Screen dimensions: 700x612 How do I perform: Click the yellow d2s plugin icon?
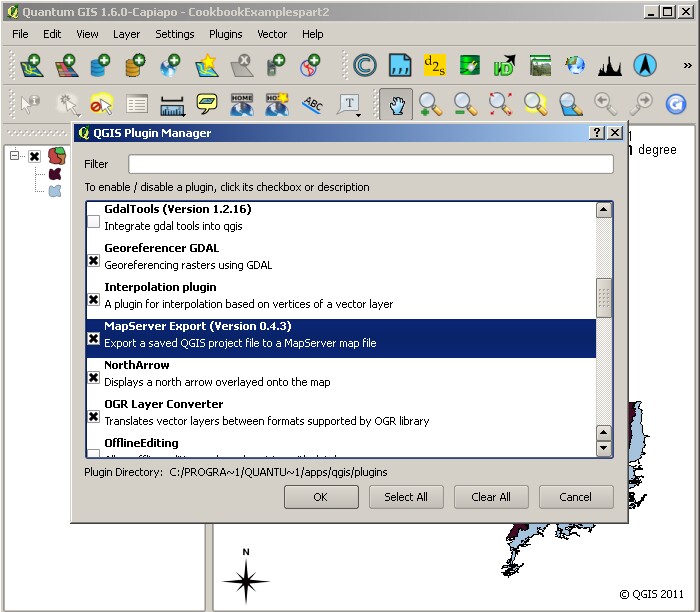[x=434, y=66]
